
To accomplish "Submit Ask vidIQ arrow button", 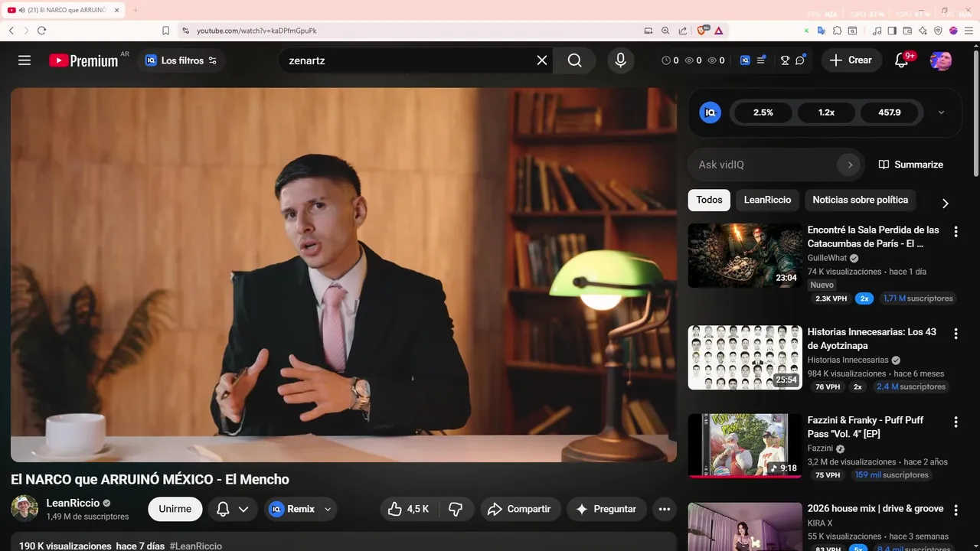I will click(x=849, y=165).
